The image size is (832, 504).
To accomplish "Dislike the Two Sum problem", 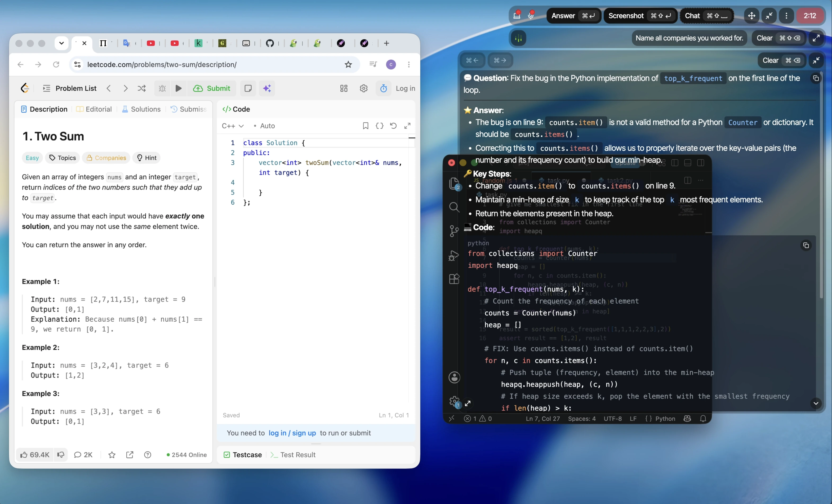I will pyautogui.click(x=61, y=455).
